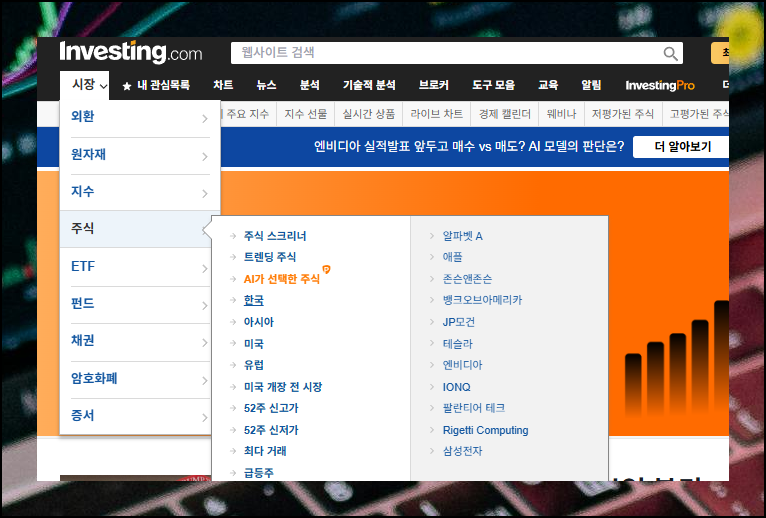This screenshot has height=518, width=766.
Task: Expand the 암호화폐 submenu arrow
Action: tap(205, 380)
